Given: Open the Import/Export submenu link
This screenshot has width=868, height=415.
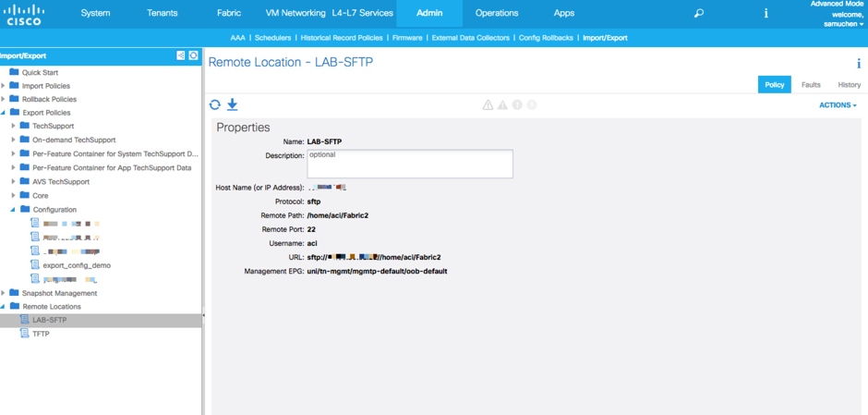Looking at the screenshot, I should click(605, 38).
